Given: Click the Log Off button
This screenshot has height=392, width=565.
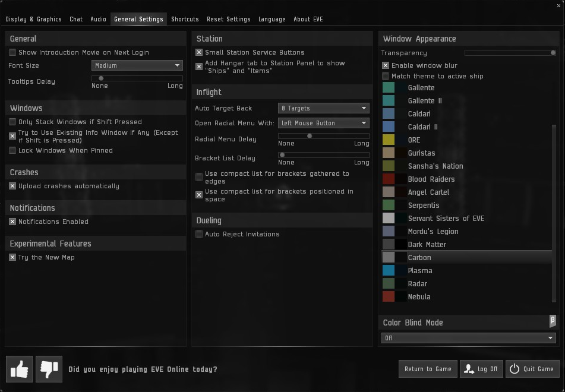Looking at the screenshot, I should click(481, 369).
